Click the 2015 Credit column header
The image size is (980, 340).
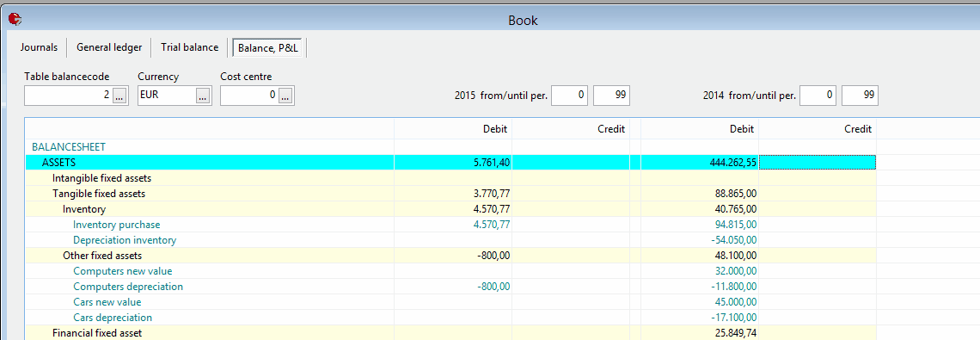[x=571, y=129]
